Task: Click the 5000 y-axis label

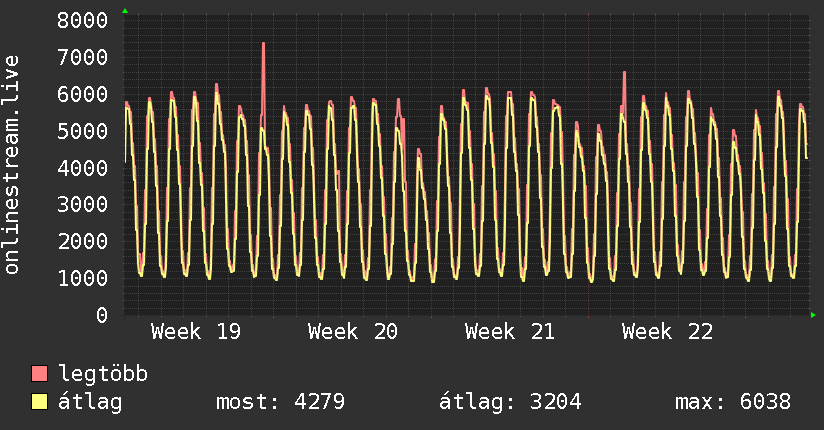Action: 83,131
